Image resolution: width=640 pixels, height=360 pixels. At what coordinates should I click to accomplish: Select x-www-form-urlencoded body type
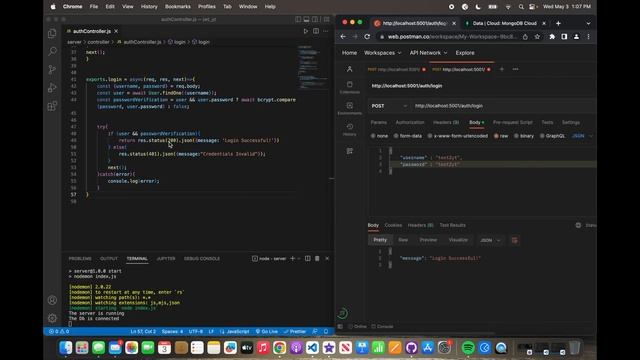point(457,136)
